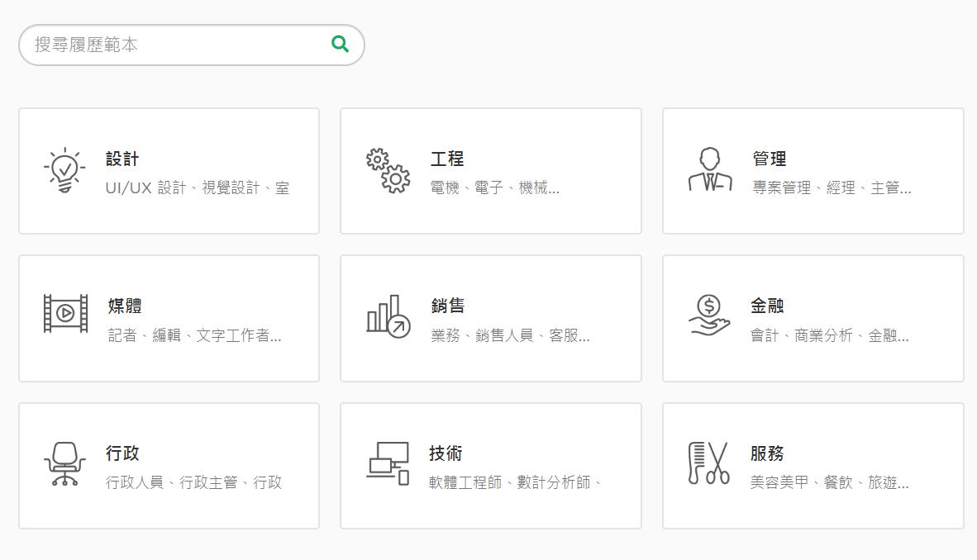Open the 服務 category title

click(x=767, y=453)
